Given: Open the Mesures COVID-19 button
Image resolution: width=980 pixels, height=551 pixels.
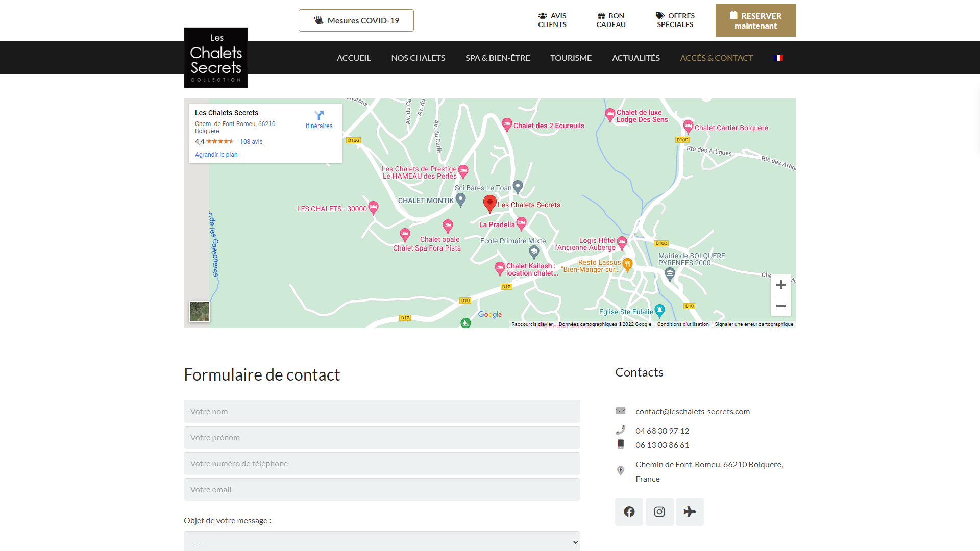Looking at the screenshot, I should 356,20.
